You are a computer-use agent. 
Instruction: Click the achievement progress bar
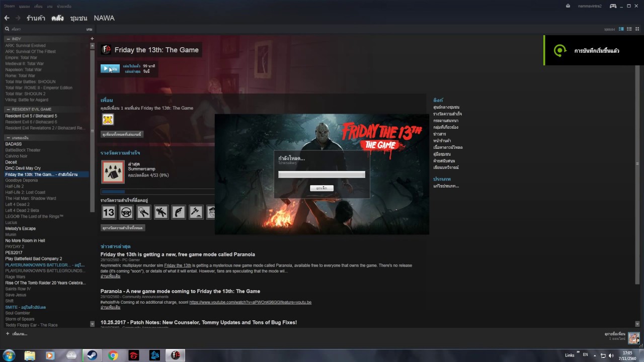click(x=158, y=192)
